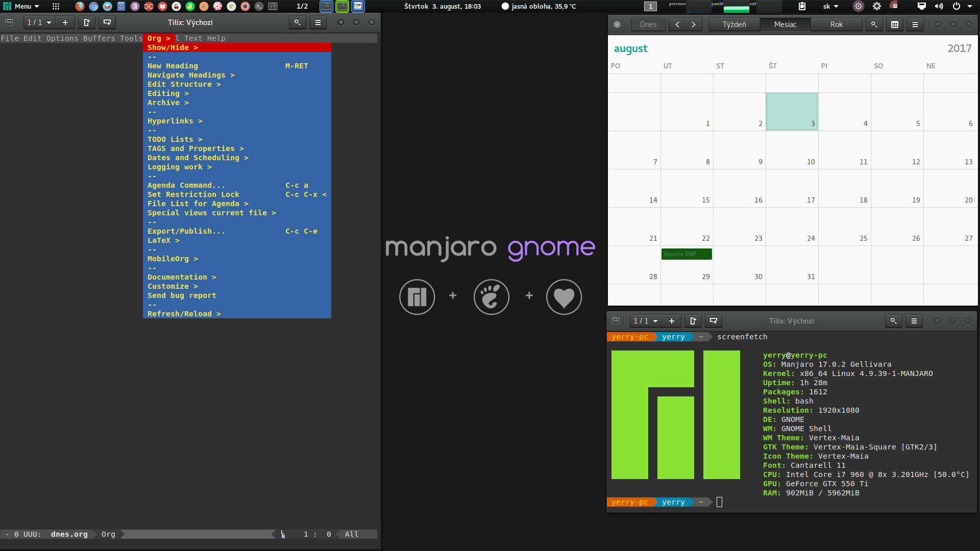Image resolution: width=980 pixels, height=551 pixels.
Task: Expand the TODO Lists submenu
Action: [237, 139]
